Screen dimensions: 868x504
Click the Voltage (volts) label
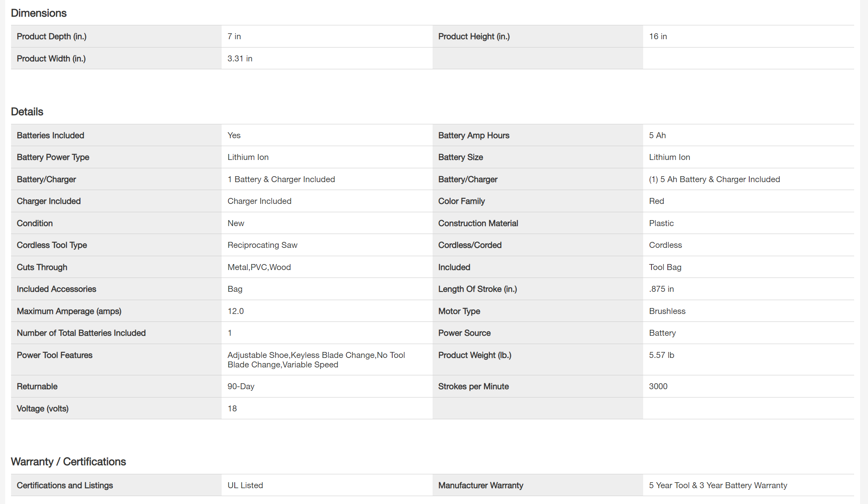point(42,409)
